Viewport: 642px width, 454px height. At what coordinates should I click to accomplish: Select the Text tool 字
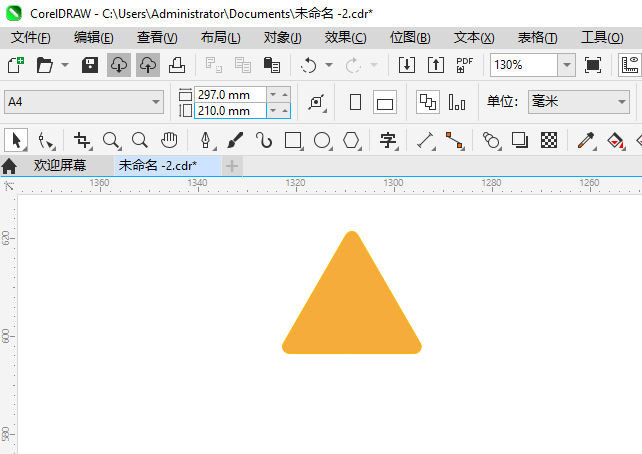pos(388,140)
